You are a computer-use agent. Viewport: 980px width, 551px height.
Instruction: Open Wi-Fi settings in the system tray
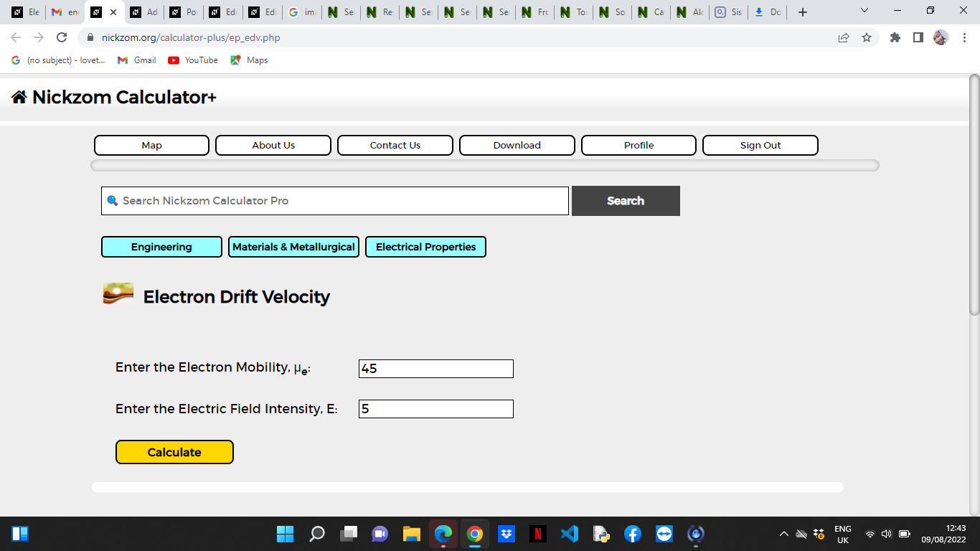(x=870, y=534)
